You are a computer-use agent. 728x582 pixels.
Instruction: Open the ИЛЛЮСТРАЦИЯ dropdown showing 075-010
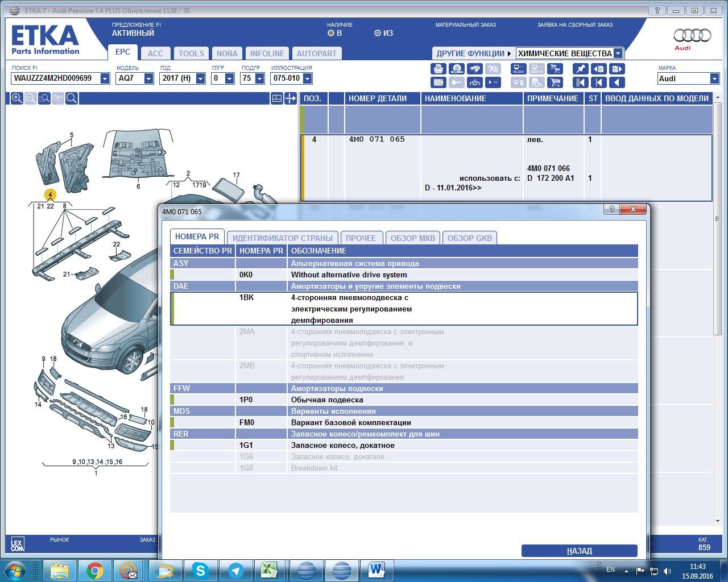point(307,78)
